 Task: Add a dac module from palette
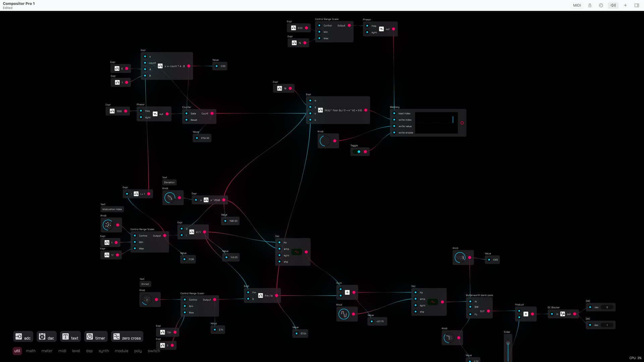click(47, 337)
